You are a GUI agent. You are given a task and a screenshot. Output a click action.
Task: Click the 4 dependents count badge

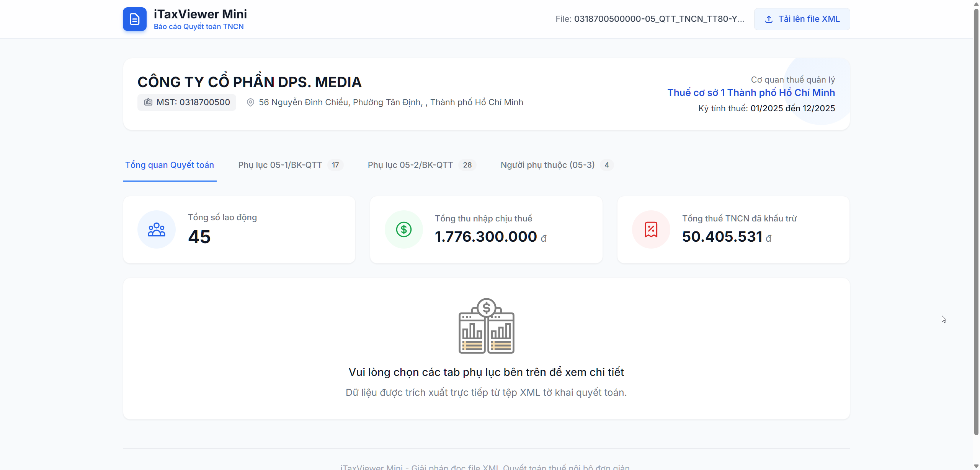(x=607, y=165)
